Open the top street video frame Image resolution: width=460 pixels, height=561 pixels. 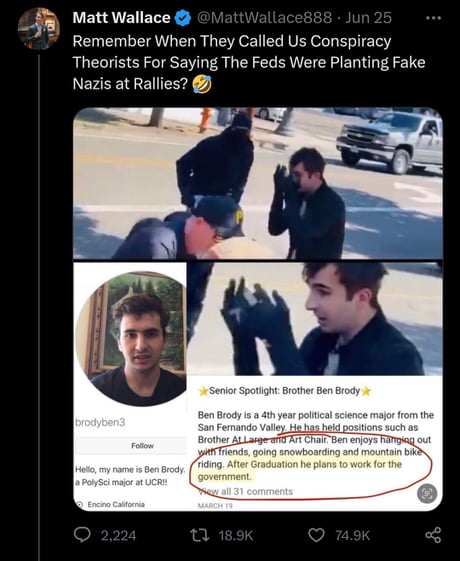258,183
